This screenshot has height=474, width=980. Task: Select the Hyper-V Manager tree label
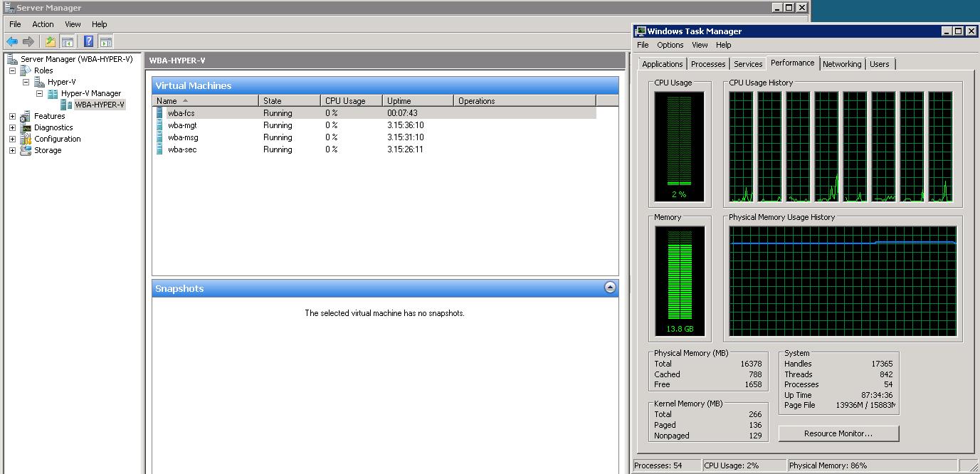(91, 93)
